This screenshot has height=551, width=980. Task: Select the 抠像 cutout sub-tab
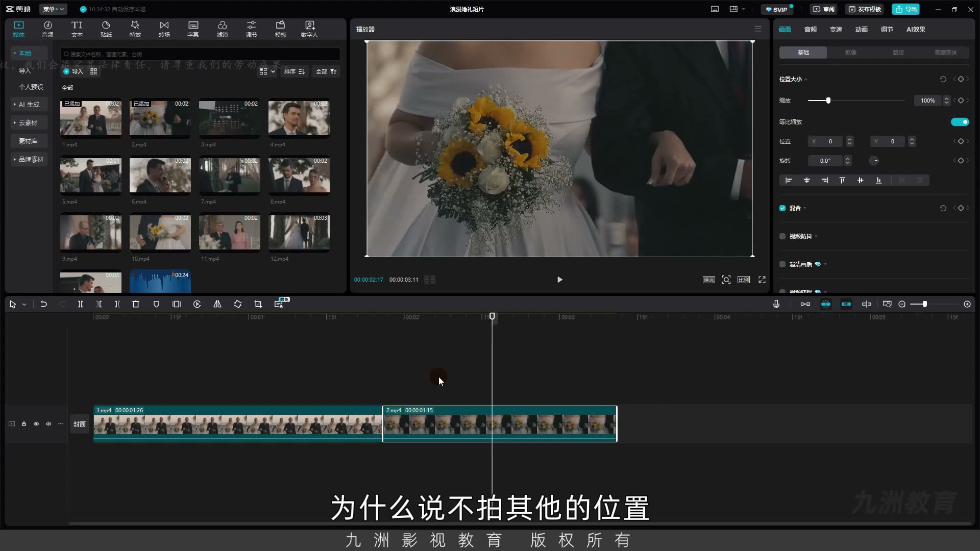click(850, 53)
